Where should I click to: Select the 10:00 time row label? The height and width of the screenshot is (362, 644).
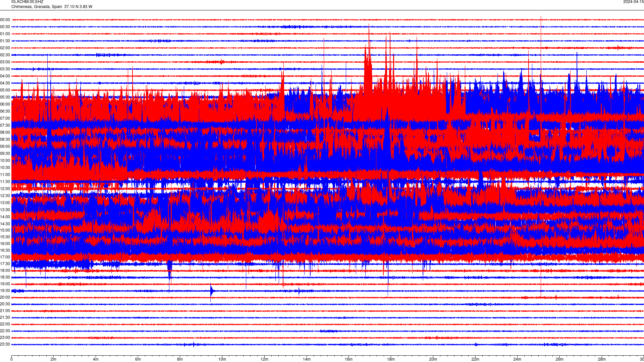coord(5,161)
